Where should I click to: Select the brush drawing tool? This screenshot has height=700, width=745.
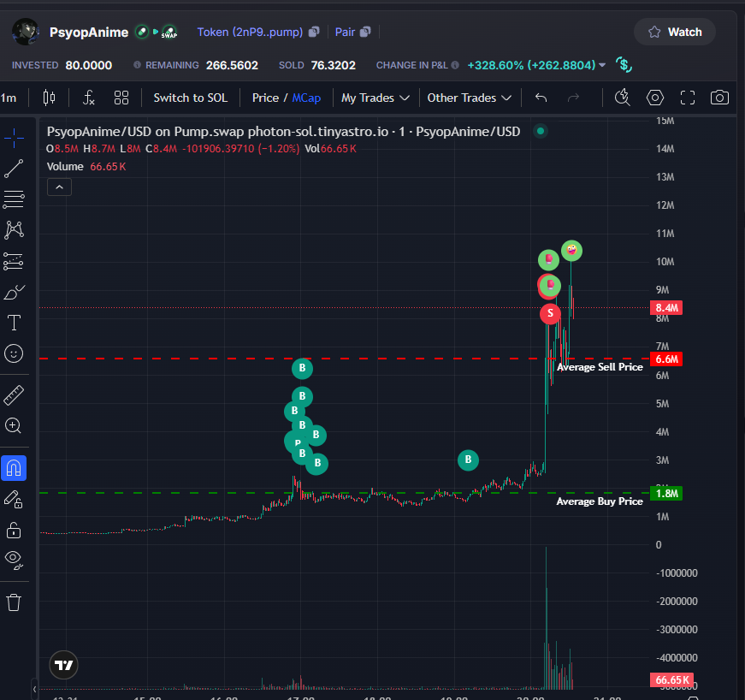tap(14, 292)
